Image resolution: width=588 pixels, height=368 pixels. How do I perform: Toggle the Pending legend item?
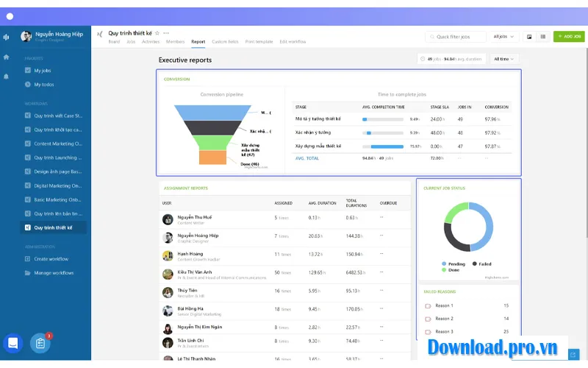[x=453, y=264]
